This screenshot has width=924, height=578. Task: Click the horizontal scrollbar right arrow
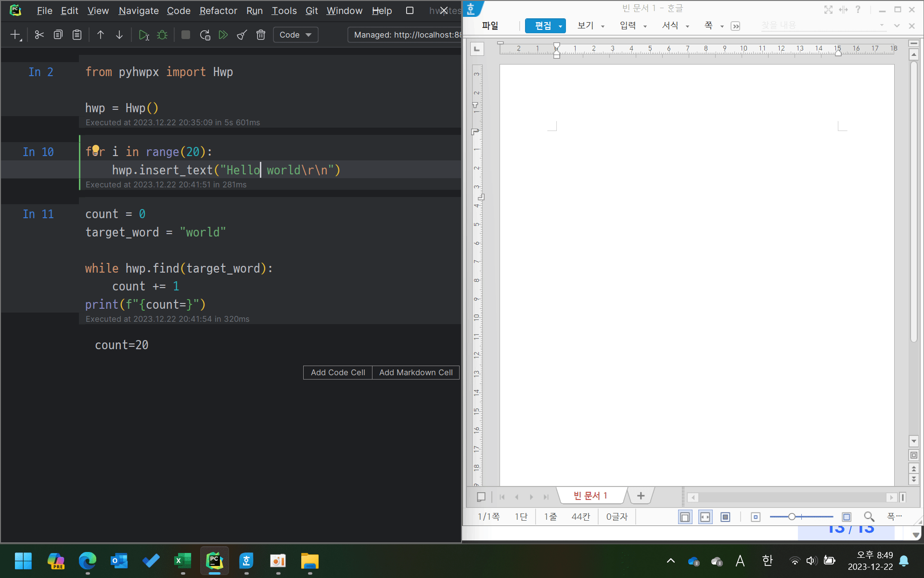tap(891, 497)
